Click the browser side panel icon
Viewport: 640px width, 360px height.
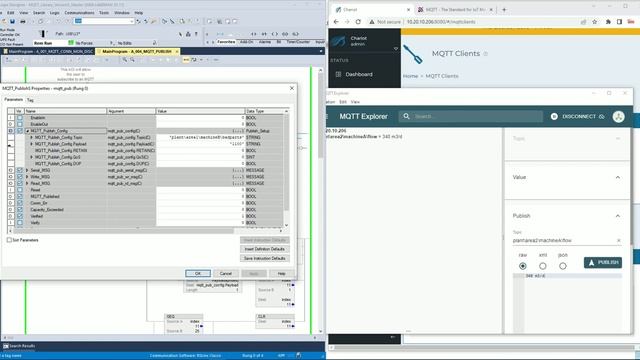pyautogui.click(x=619, y=22)
